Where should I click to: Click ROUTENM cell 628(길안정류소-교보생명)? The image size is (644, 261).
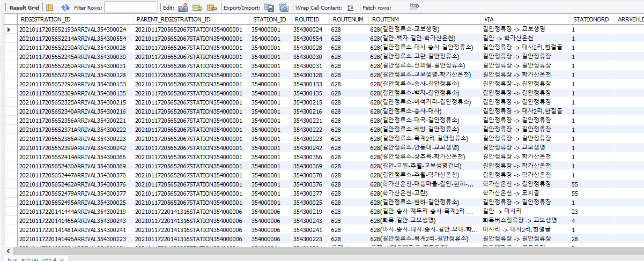(425, 29)
